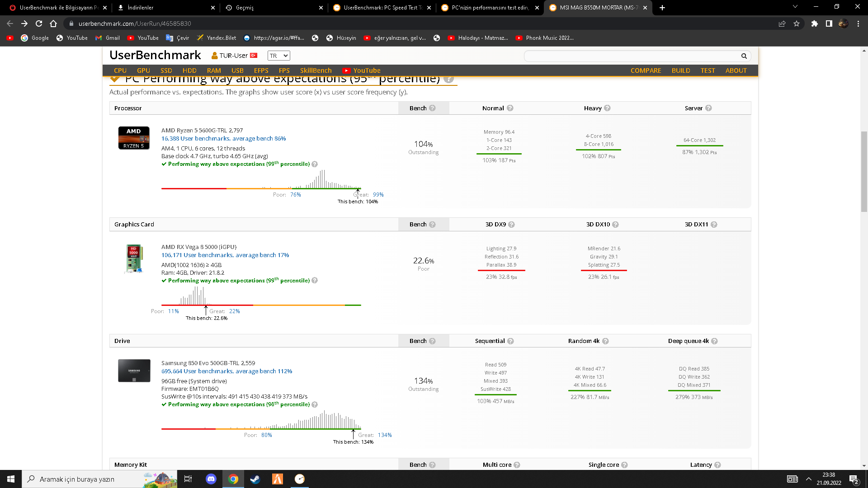868x488 pixels.
Task: Open Discord from the taskbar
Action: click(211, 479)
